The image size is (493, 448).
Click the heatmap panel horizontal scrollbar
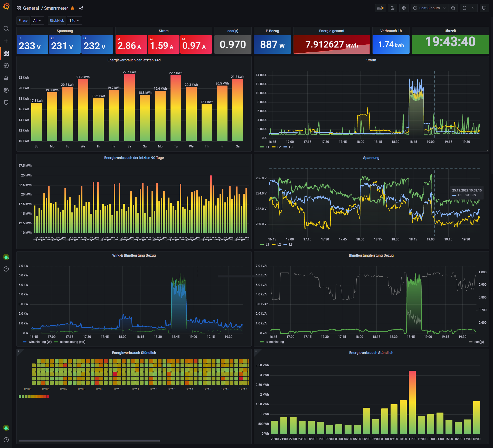tap(89, 441)
